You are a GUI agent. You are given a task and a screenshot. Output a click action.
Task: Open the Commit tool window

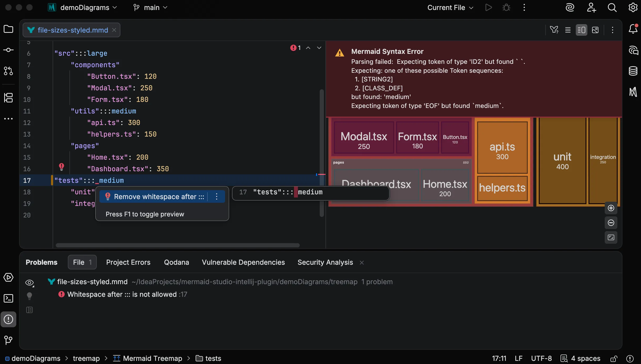[x=8, y=50]
